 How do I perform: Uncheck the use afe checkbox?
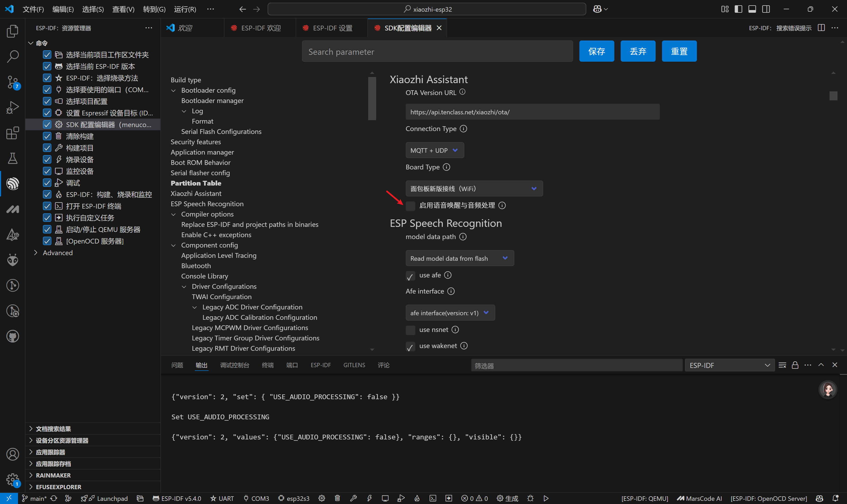410,276
